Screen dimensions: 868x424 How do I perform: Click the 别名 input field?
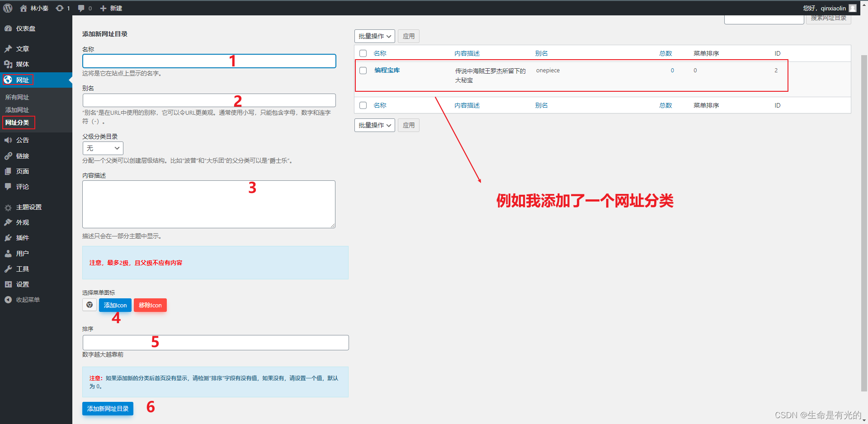209,100
